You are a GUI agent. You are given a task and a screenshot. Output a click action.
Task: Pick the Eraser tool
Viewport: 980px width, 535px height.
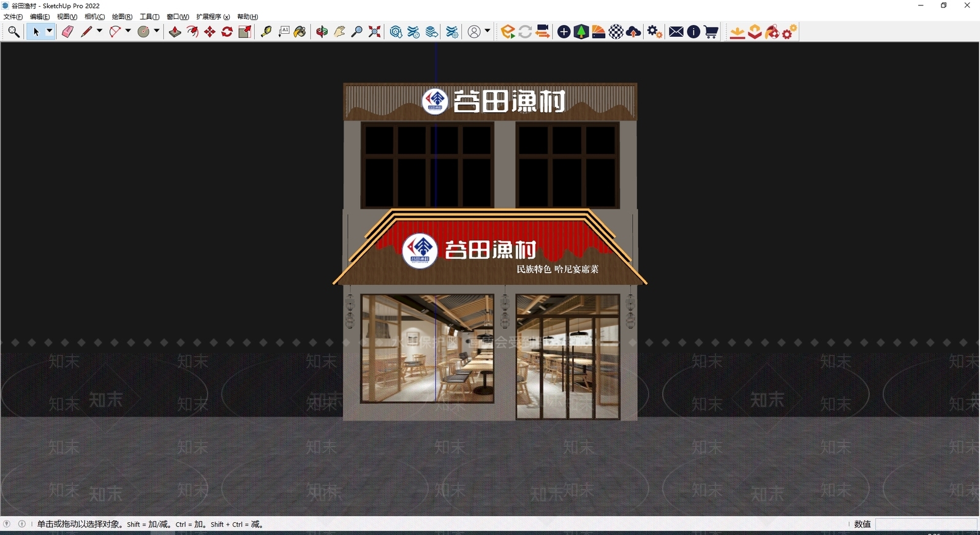pos(67,32)
